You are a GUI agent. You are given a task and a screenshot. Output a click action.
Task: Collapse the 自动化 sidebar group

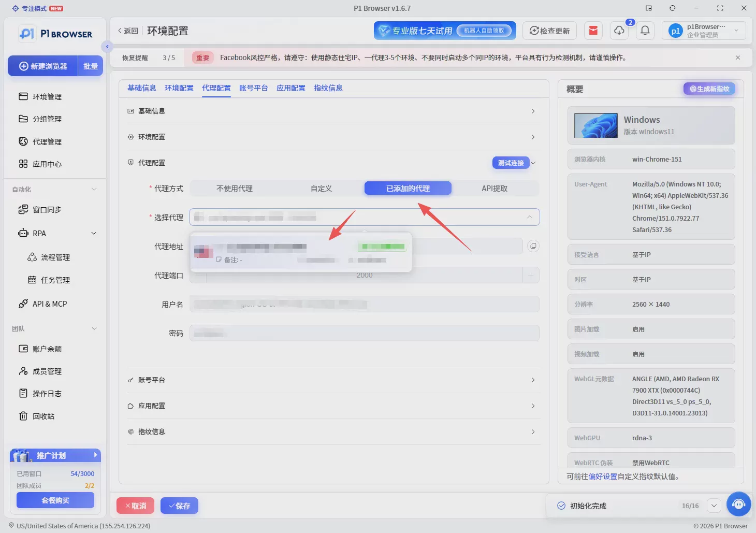pyautogui.click(x=94, y=189)
